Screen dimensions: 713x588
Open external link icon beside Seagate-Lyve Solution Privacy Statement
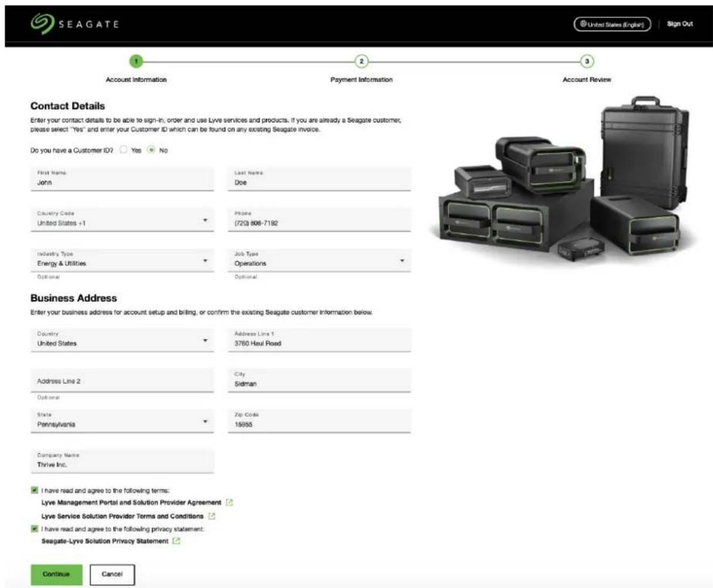click(x=176, y=541)
